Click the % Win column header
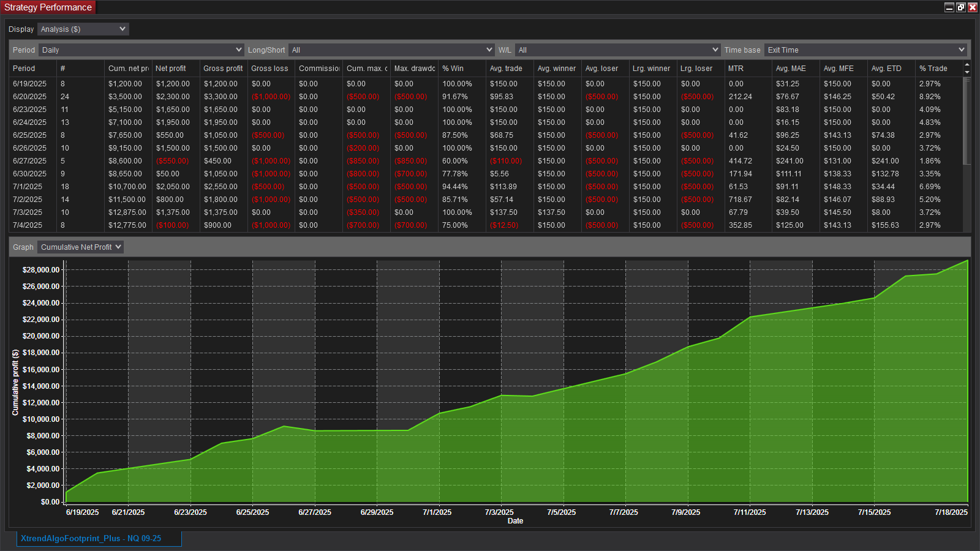Screen dimensions: 980x551 click(462, 68)
